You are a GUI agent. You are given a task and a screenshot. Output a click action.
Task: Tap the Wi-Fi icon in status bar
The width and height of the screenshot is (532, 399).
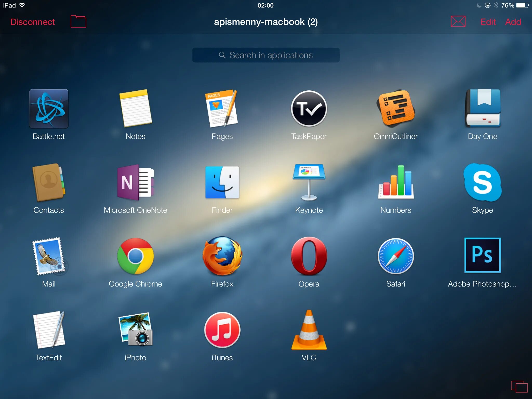[22, 5]
